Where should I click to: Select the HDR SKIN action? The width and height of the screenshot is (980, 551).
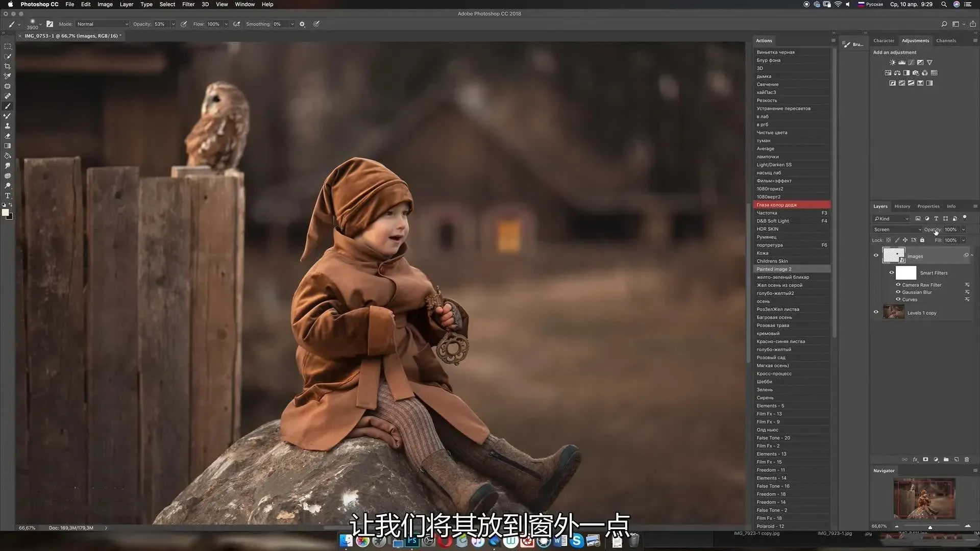tap(767, 229)
